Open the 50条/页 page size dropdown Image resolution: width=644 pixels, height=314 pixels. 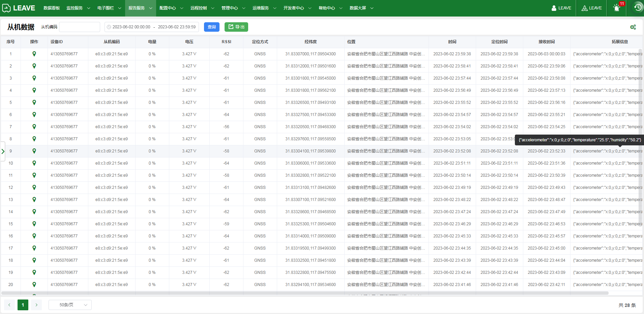[x=70, y=305]
